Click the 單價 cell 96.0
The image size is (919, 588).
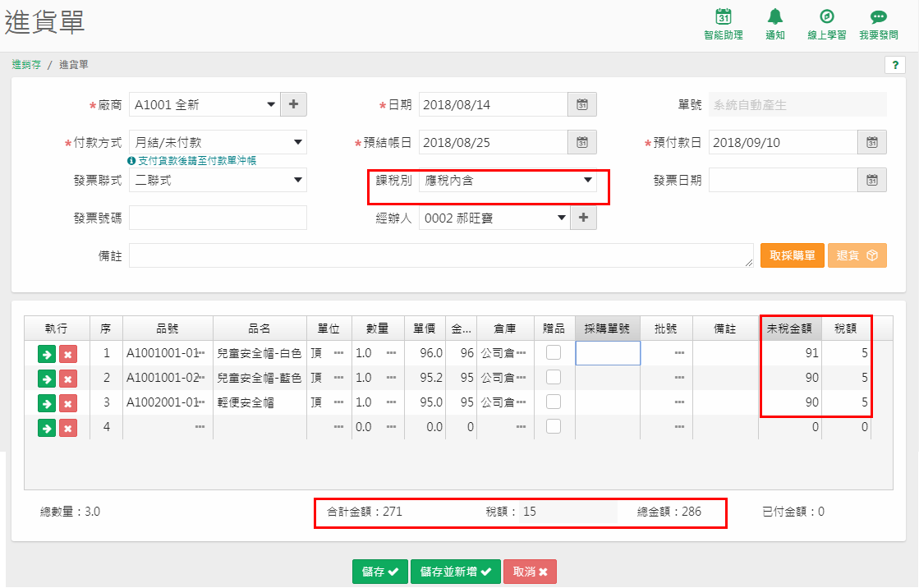click(x=425, y=353)
